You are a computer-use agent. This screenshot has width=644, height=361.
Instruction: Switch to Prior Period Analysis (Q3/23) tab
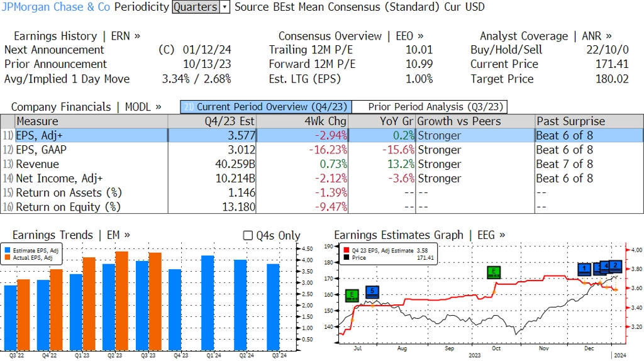(x=430, y=107)
